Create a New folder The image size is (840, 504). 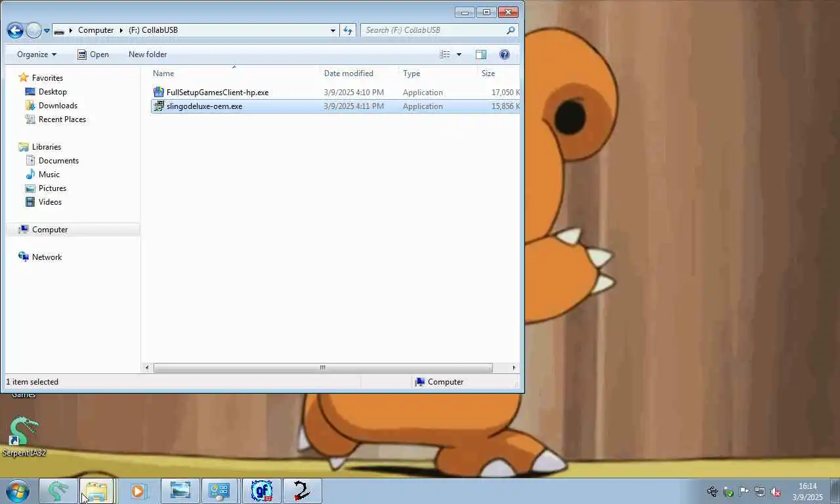click(x=148, y=54)
